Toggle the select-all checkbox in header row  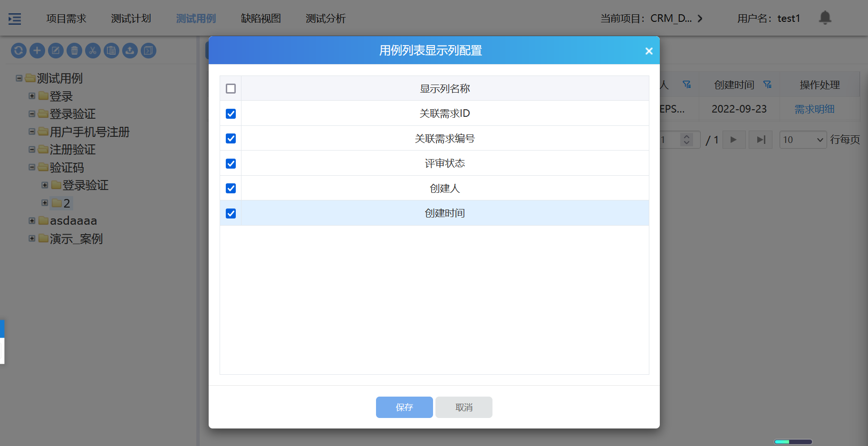pos(231,89)
